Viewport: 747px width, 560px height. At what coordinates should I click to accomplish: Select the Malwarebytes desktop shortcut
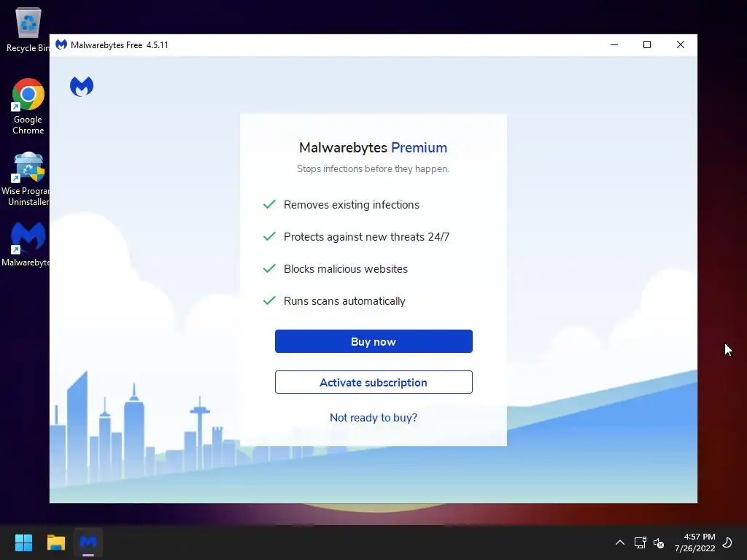tap(26, 244)
